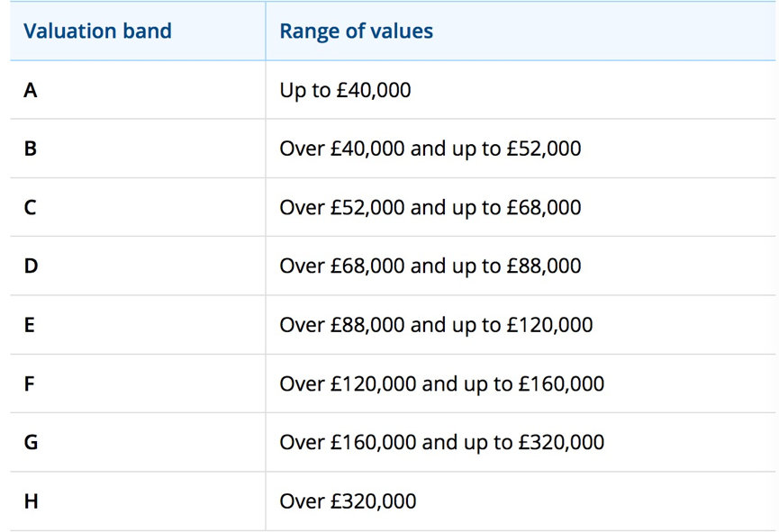This screenshot has width=779, height=532.
Task: Select the band G letter cell
Action: (31, 443)
